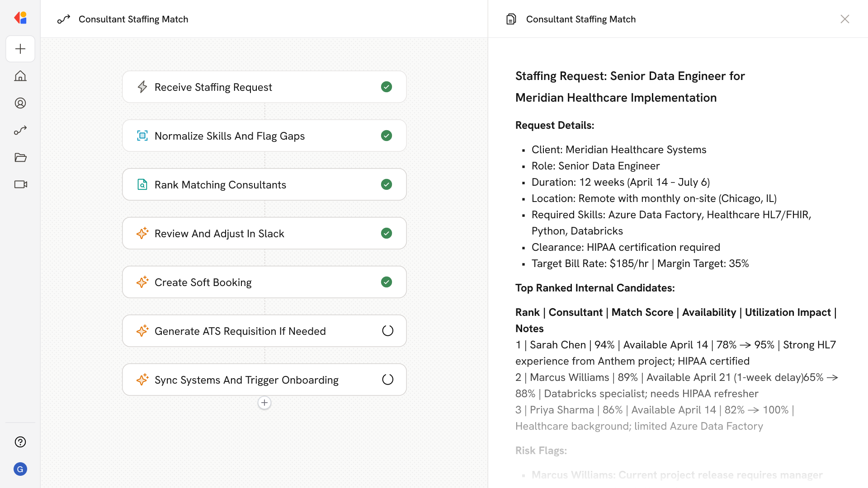
Task: Select the Review And Adjust In Slack step
Action: (219, 233)
